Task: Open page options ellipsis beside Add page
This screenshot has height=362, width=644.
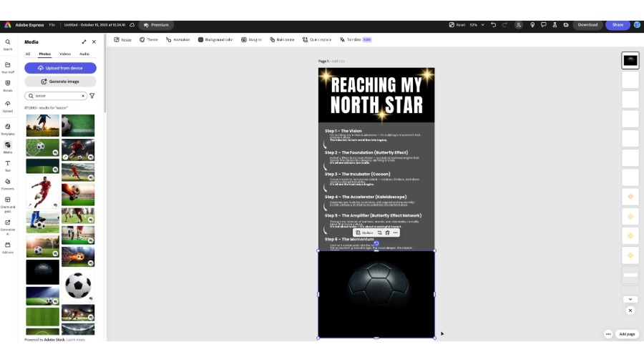Action: pyautogui.click(x=608, y=334)
